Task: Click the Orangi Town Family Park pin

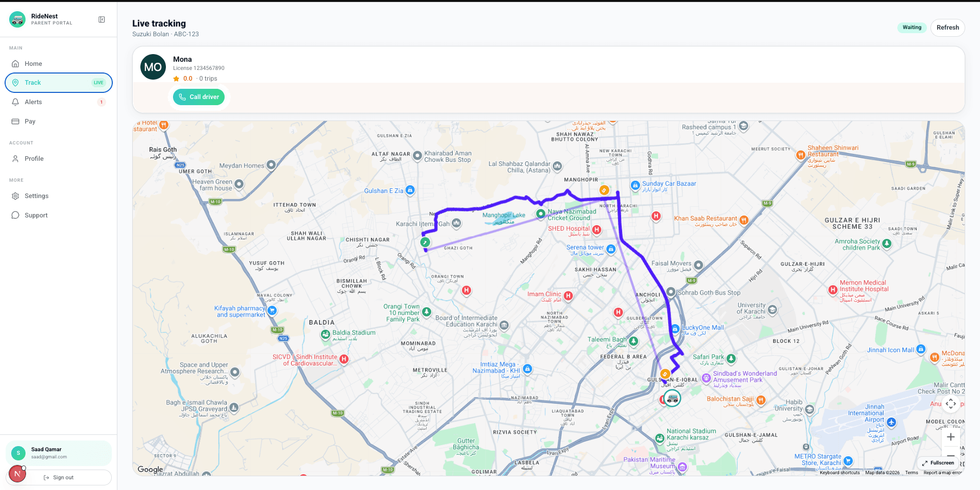Action: click(427, 311)
